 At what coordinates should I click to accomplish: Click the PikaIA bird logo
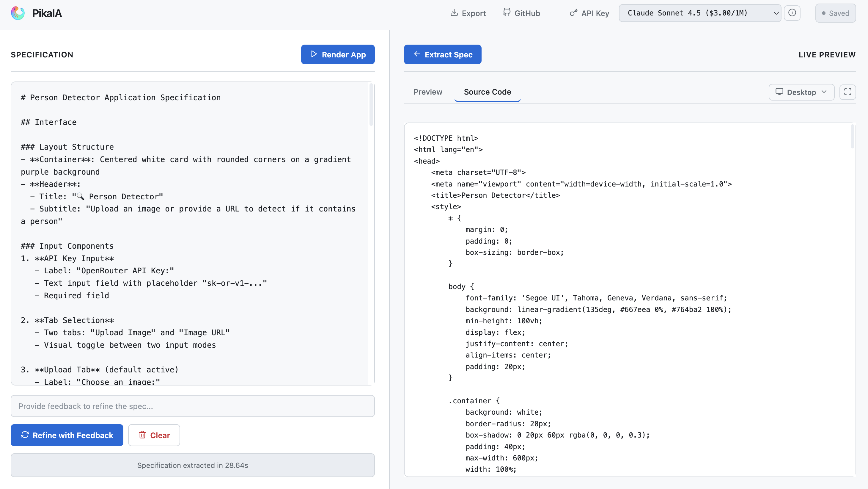click(x=18, y=13)
